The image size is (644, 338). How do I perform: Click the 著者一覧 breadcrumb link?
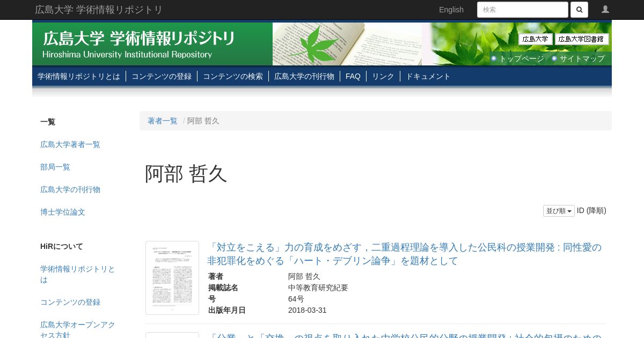[x=163, y=121]
